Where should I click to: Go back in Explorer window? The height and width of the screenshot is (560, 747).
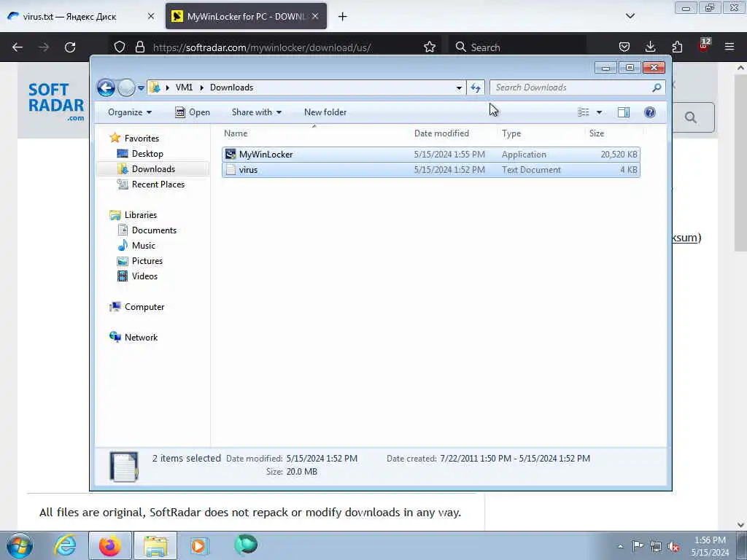106,87
